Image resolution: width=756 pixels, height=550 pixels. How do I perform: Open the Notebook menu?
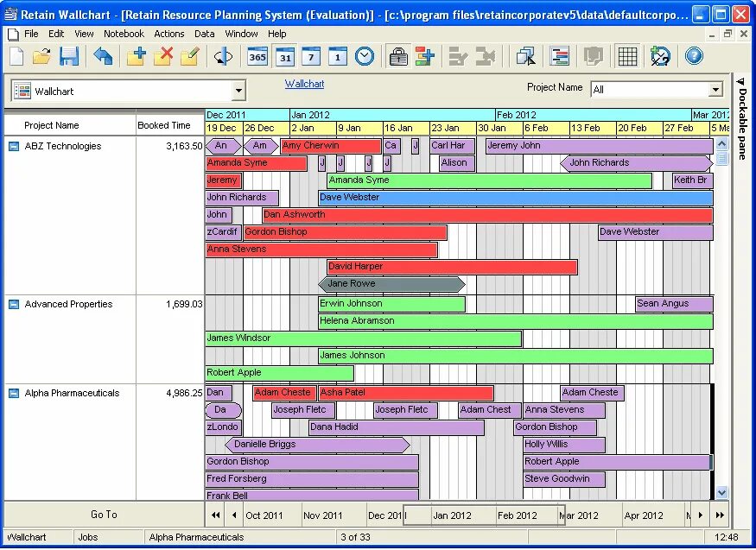point(124,35)
